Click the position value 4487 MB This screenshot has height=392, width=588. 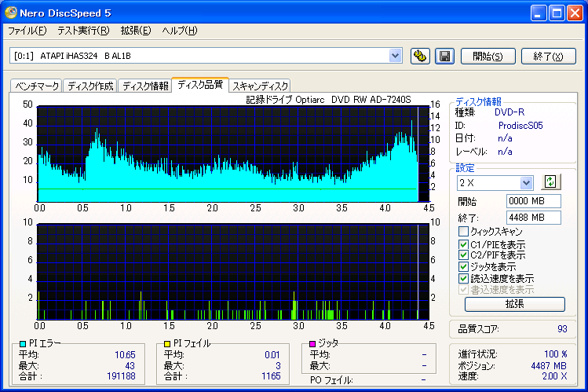(549, 366)
